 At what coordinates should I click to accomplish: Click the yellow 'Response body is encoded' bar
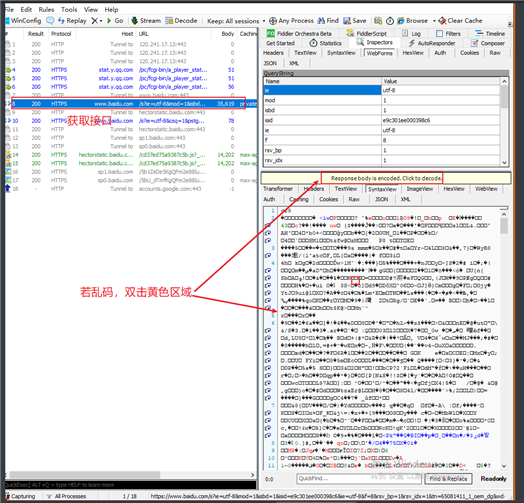click(386, 178)
